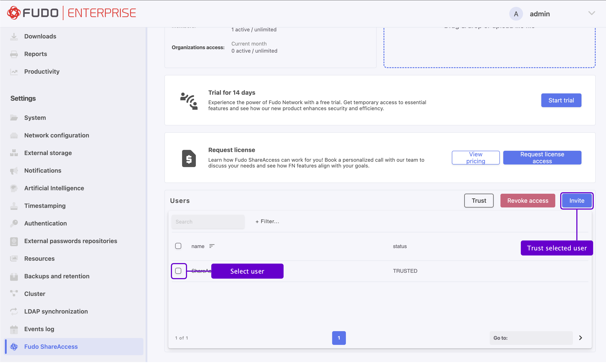
Task: Click the admin avatar circle
Action: (x=516, y=14)
